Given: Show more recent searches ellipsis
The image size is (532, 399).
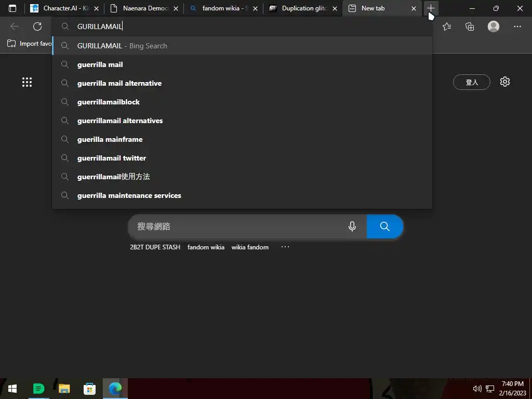Looking at the screenshot, I should click(285, 247).
